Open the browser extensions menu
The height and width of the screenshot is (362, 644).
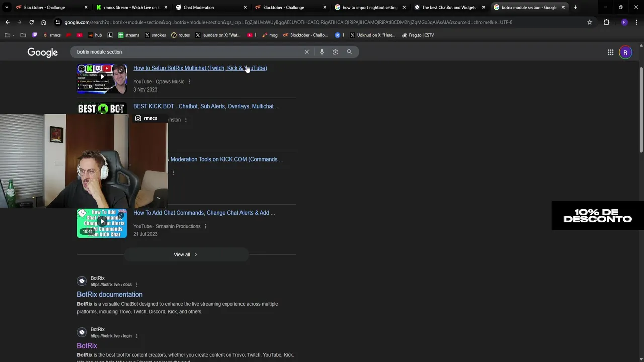point(606,22)
